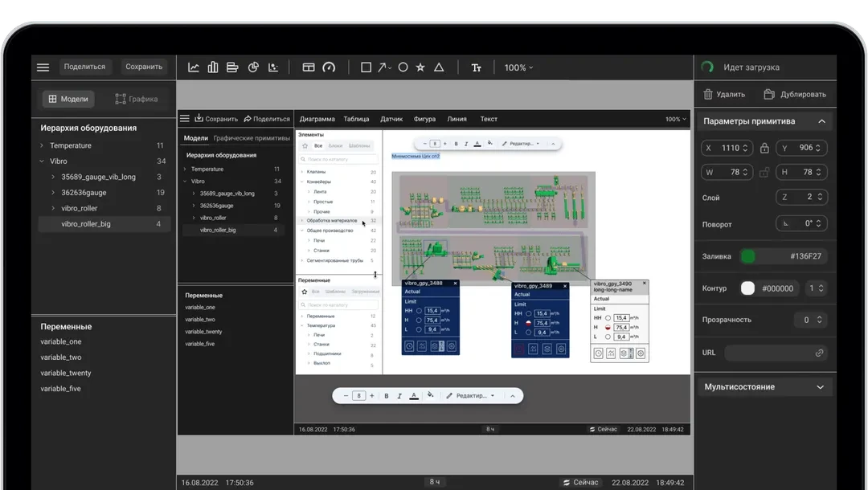Toggle the lock between X and Y

pos(764,149)
